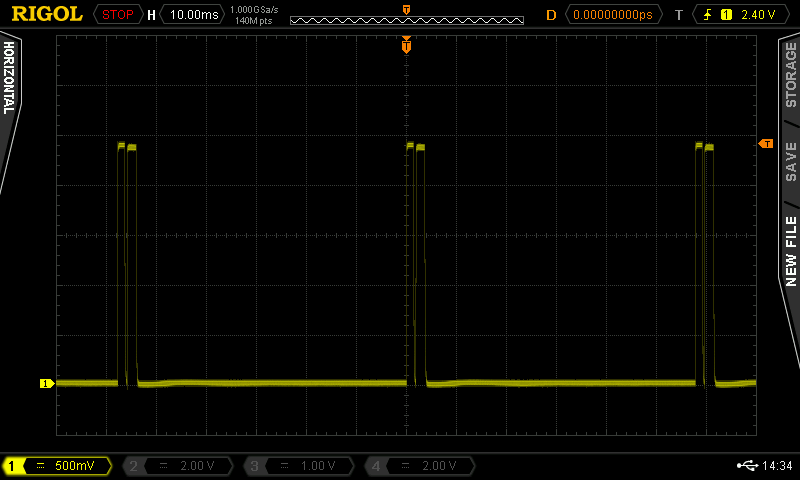
Task: Click the 140M pts memory depth readout
Action: [x=254, y=21]
